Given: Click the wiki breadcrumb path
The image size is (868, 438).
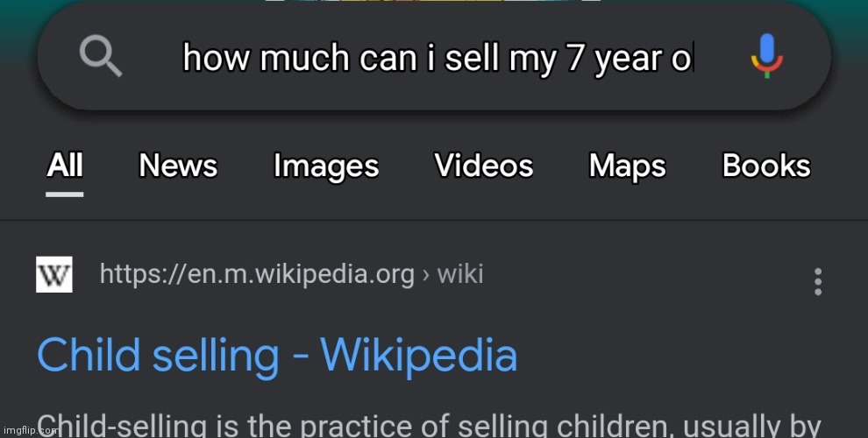Looking at the screenshot, I should coord(460,274).
